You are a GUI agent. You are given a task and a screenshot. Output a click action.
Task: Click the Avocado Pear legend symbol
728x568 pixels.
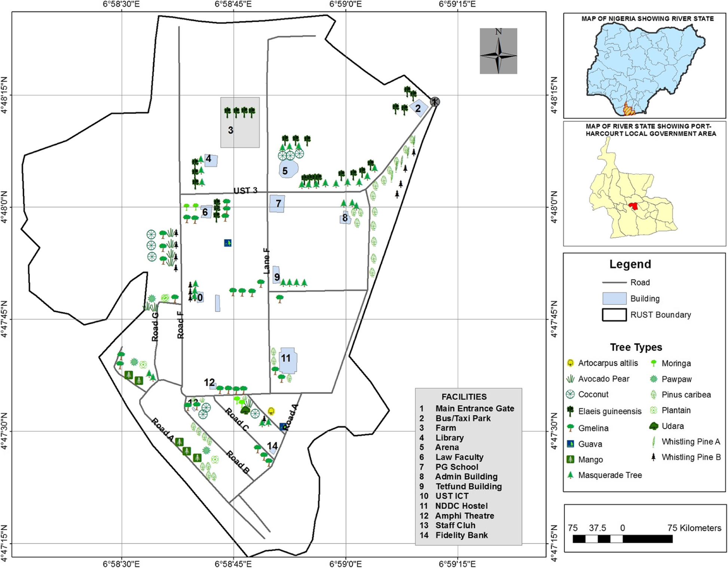tap(570, 379)
